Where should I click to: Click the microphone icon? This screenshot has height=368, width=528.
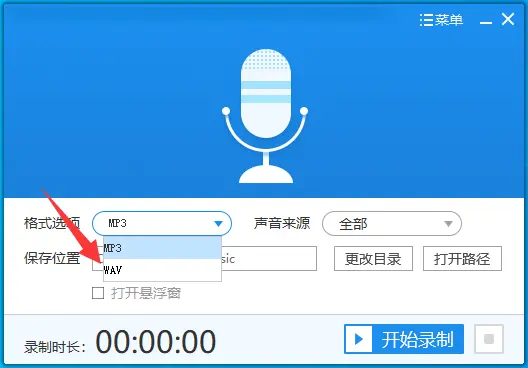[x=265, y=116]
